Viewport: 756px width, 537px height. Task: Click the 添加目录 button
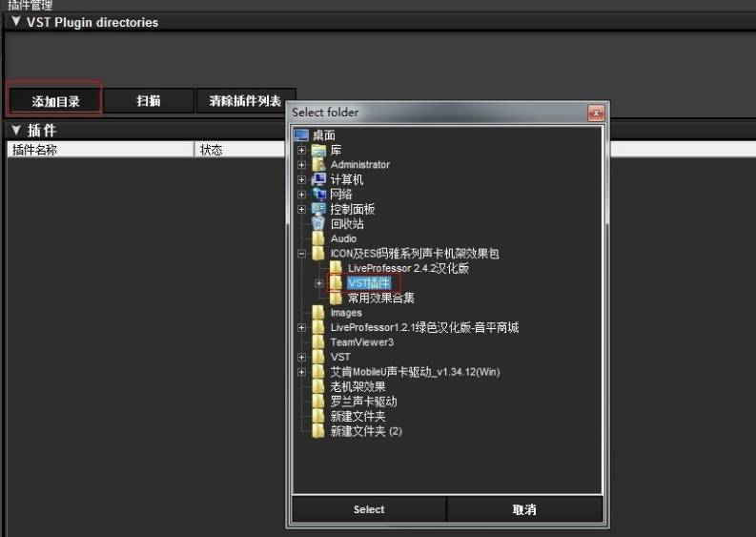click(x=55, y=101)
